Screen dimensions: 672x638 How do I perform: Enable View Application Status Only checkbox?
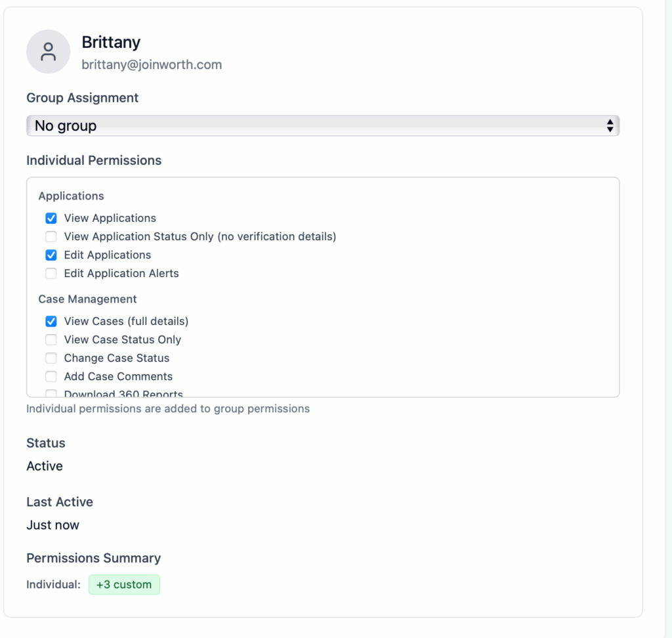pos(51,237)
